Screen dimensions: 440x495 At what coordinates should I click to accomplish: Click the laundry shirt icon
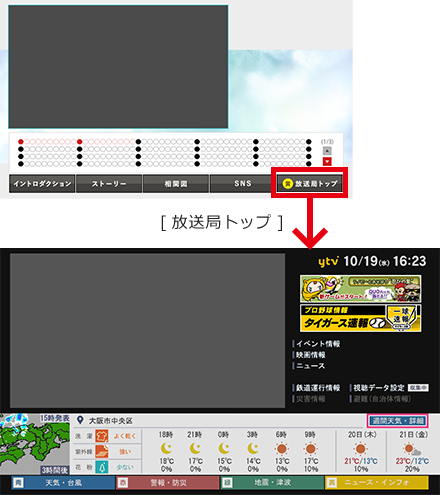coord(102,436)
